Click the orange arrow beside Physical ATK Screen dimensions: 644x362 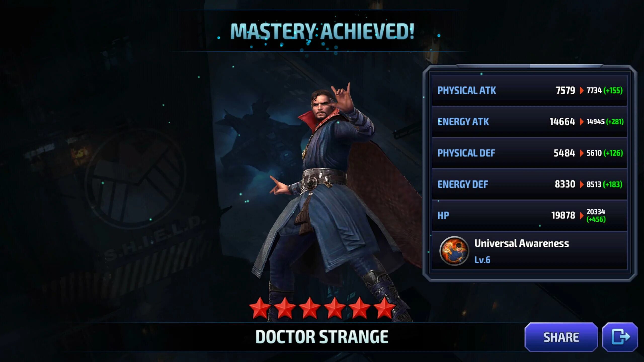point(581,90)
